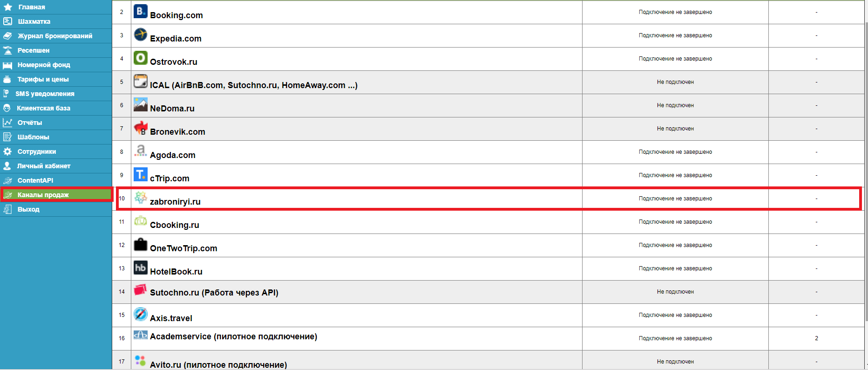The width and height of the screenshot is (868, 371).
Task: Click the Шахматка sidebar icon
Action: point(7,21)
